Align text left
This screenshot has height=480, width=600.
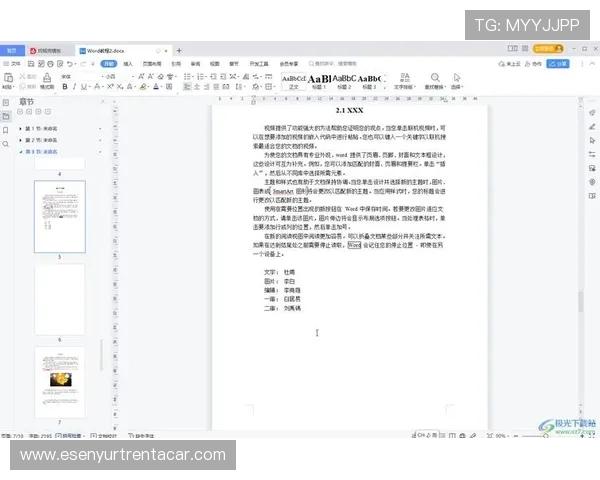pos(187,87)
